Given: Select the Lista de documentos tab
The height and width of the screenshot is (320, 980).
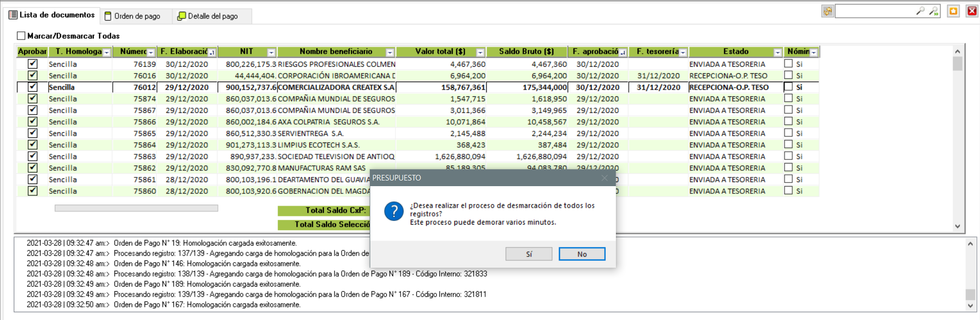Looking at the screenshot, I should pyautogui.click(x=52, y=15).
